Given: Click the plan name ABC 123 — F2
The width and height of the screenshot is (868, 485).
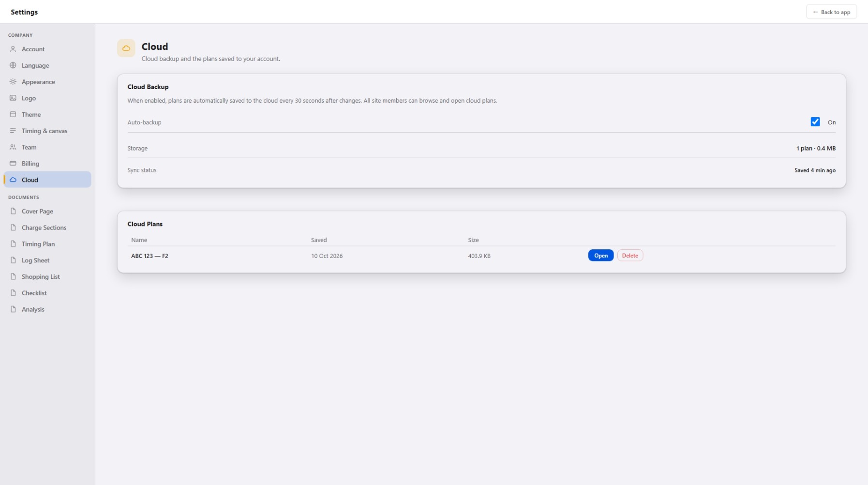Looking at the screenshot, I should [x=150, y=256].
